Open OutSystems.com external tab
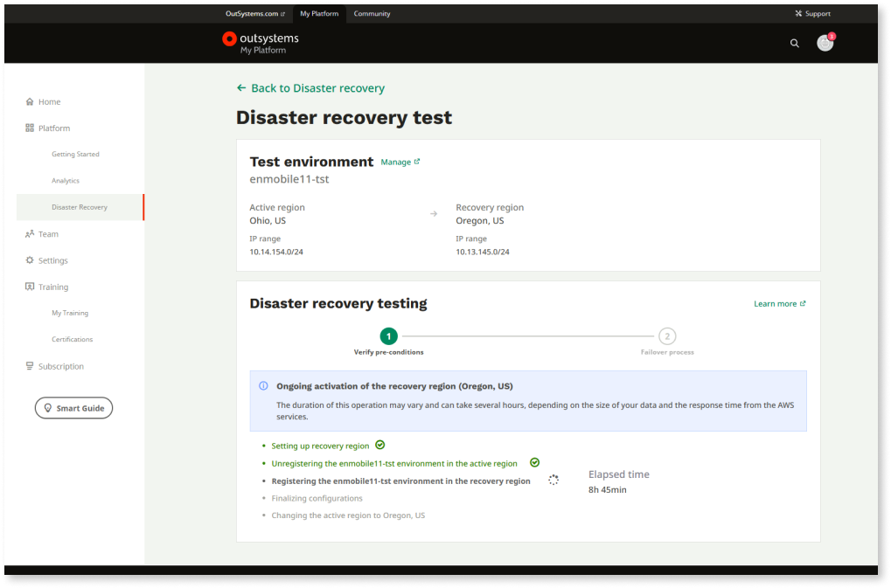The image size is (891, 588). pos(254,14)
